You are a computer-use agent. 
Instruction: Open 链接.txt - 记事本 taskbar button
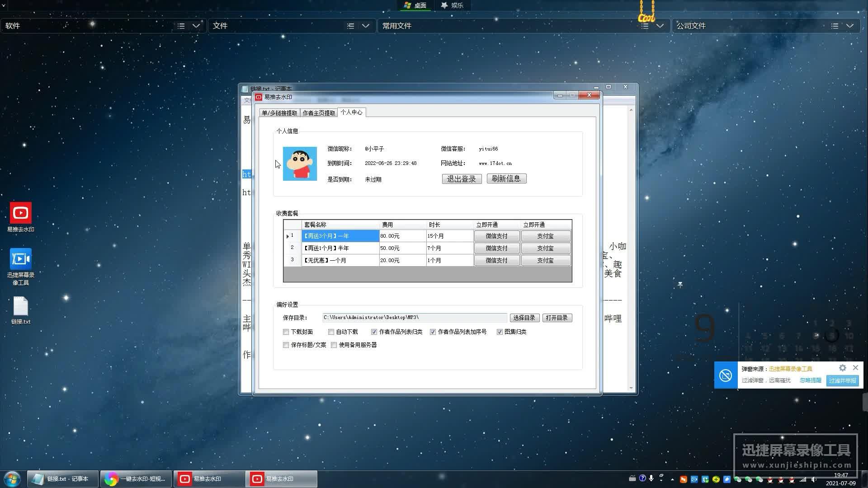63,479
